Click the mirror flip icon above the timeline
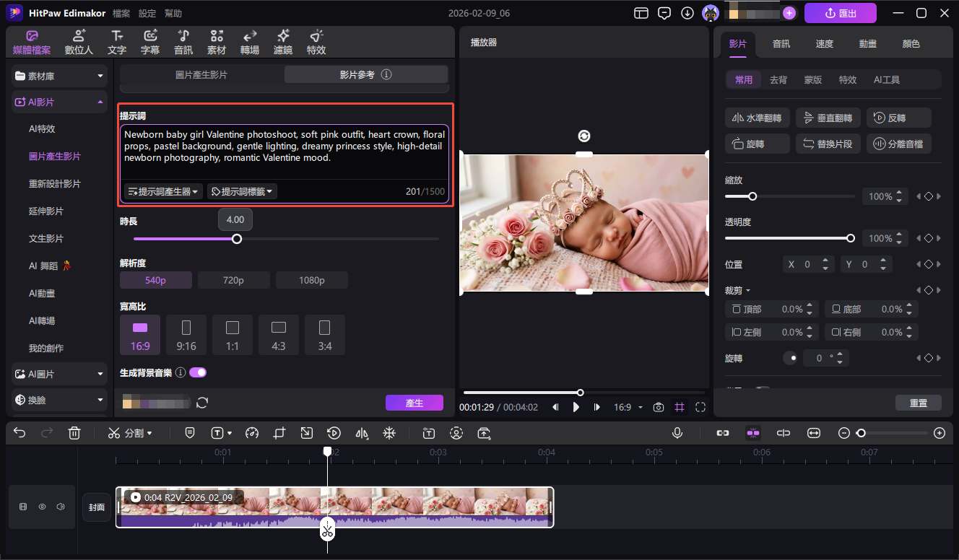Image resolution: width=959 pixels, height=560 pixels. point(360,432)
